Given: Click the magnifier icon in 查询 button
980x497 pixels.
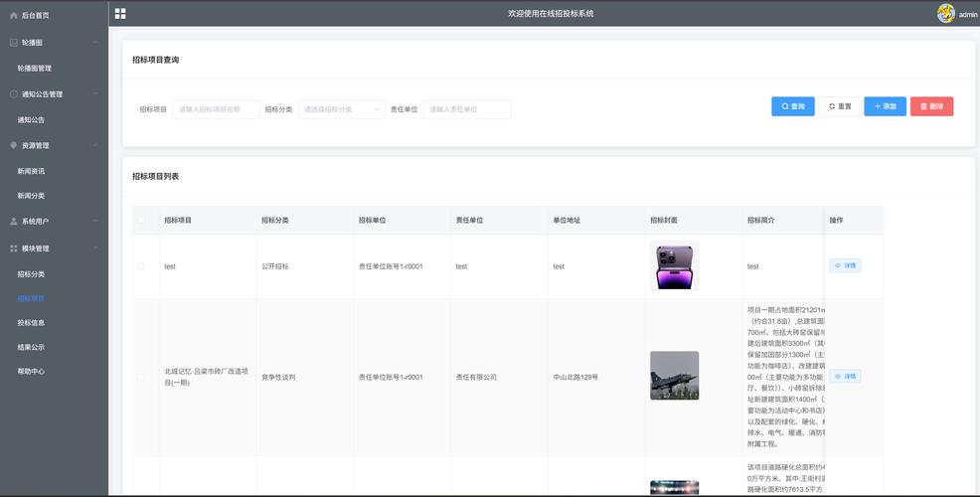Looking at the screenshot, I should pos(785,106).
